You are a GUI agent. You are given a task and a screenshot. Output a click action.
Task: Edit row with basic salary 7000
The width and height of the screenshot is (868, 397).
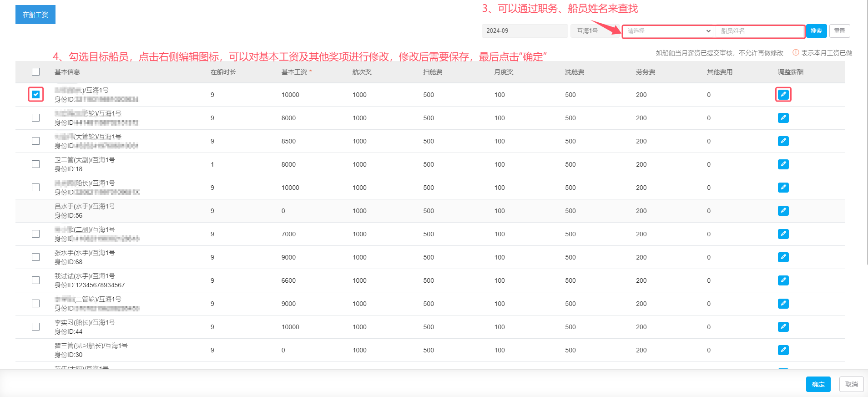tap(783, 234)
